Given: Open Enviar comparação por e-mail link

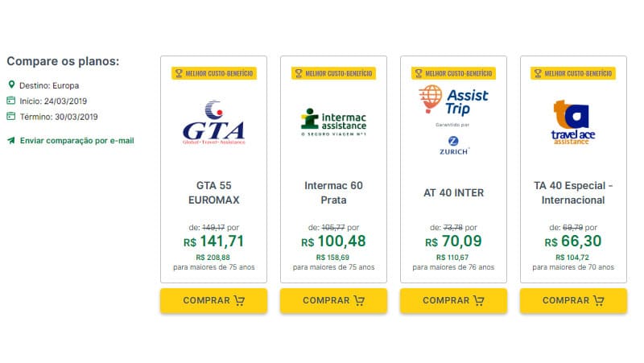Looking at the screenshot, I should point(76,140).
